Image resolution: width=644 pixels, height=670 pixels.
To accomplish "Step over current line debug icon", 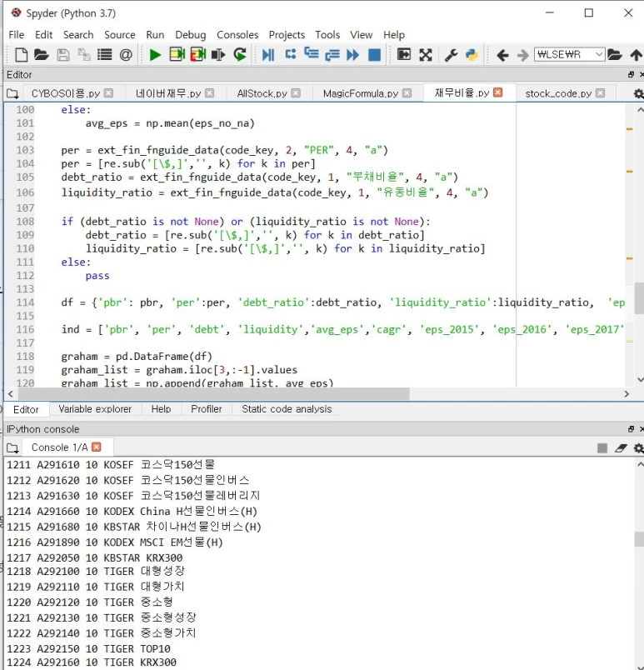I will click(291, 54).
